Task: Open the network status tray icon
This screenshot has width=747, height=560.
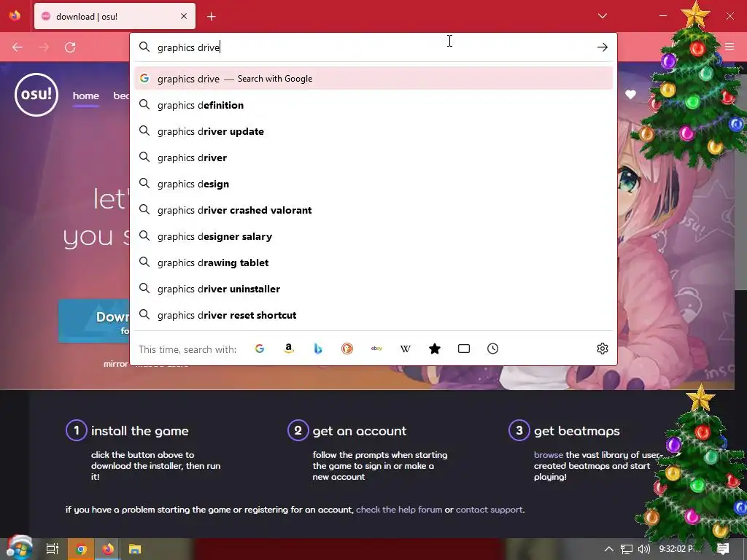Action: 627,549
